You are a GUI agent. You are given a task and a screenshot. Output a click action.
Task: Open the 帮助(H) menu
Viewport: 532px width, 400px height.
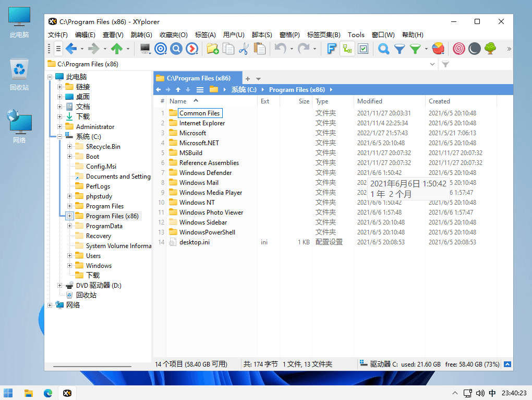413,34
